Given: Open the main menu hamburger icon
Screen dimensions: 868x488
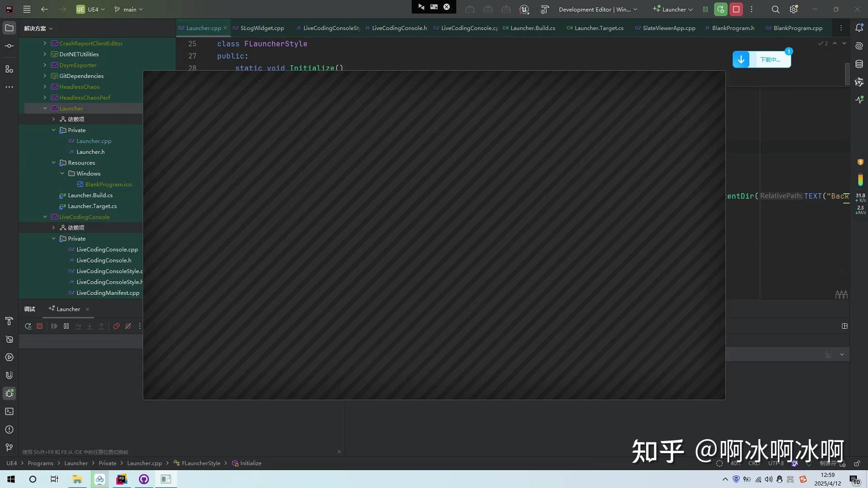Looking at the screenshot, I should coord(27,9).
